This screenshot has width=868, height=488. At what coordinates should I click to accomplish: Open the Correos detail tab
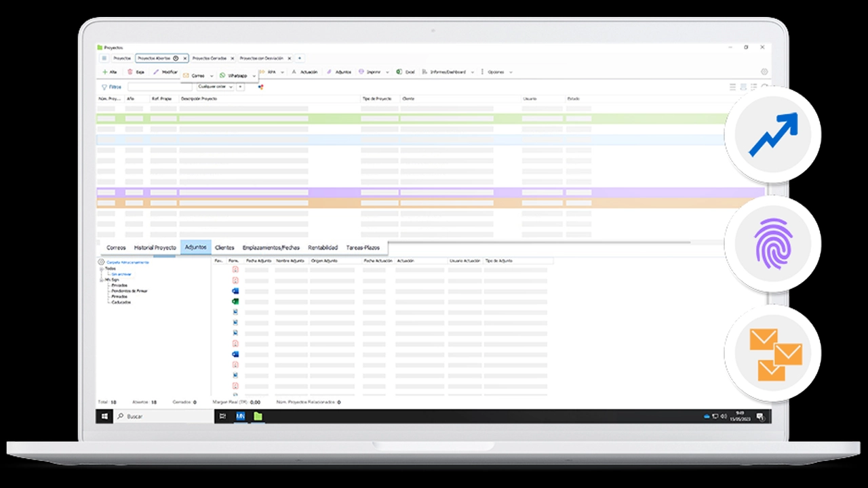[116, 248]
